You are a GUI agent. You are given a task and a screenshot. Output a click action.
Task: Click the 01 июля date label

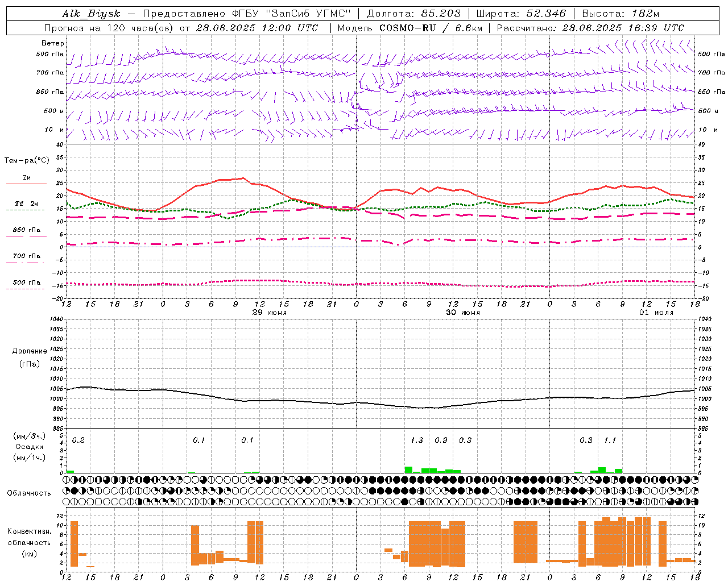(656, 313)
